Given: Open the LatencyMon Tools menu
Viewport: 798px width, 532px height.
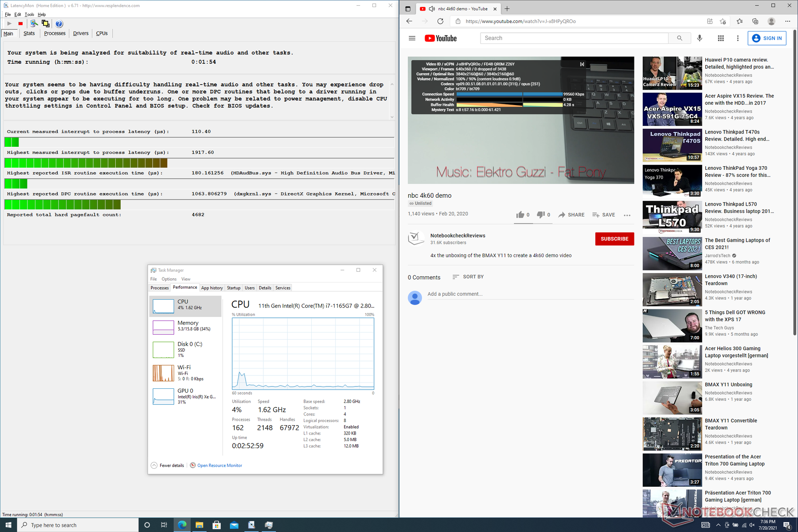Looking at the screenshot, I should point(29,14).
